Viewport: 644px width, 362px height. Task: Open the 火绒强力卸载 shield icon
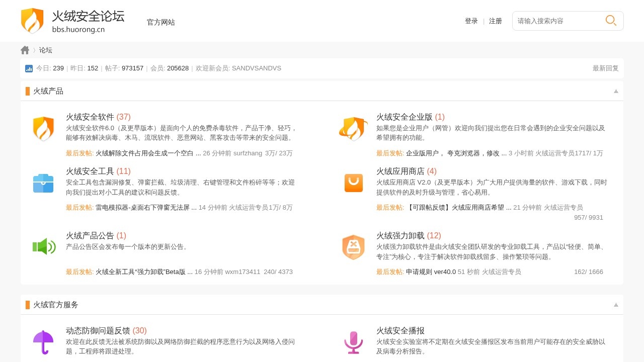point(353,247)
